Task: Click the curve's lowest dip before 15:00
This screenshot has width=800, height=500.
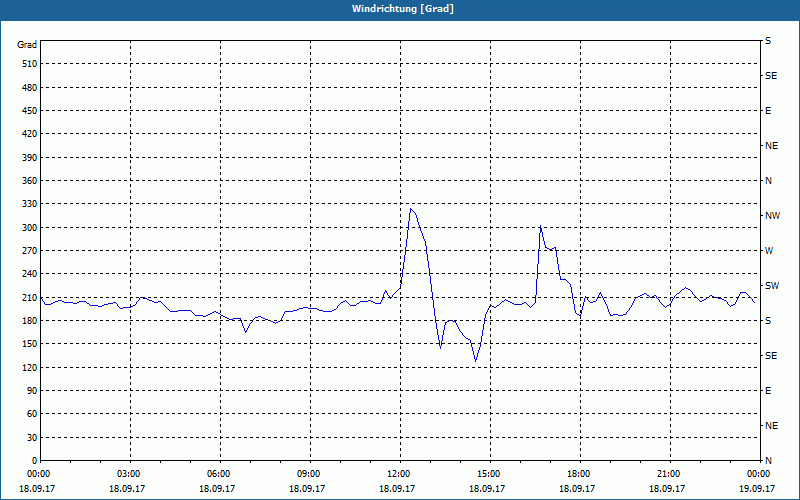Action: 476,361
